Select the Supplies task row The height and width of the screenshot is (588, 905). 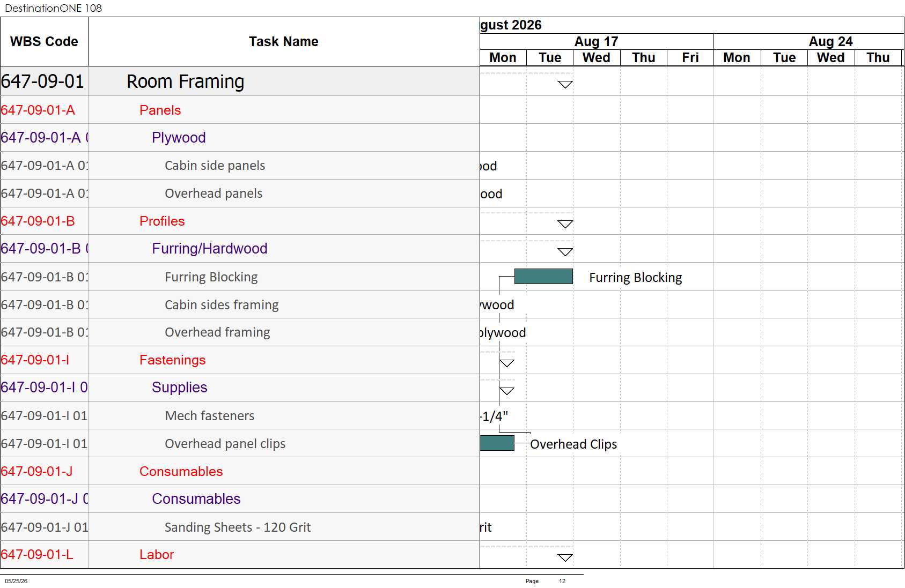pyautogui.click(x=240, y=388)
